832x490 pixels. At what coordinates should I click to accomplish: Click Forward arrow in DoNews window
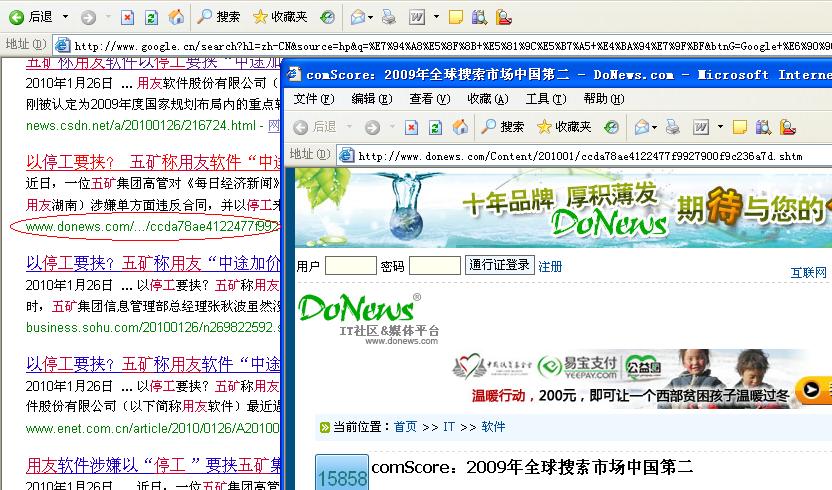[x=372, y=127]
